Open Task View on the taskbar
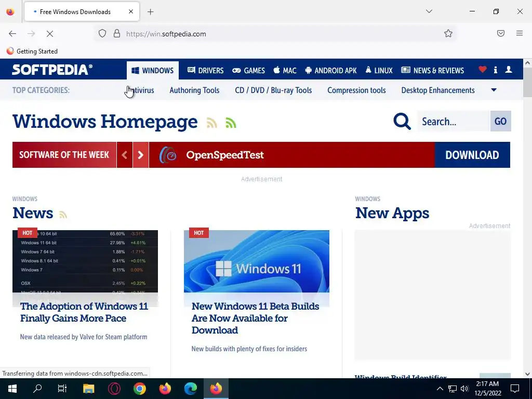The width and height of the screenshot is (532, 399). pyautogui.click(x=62, y=389)
